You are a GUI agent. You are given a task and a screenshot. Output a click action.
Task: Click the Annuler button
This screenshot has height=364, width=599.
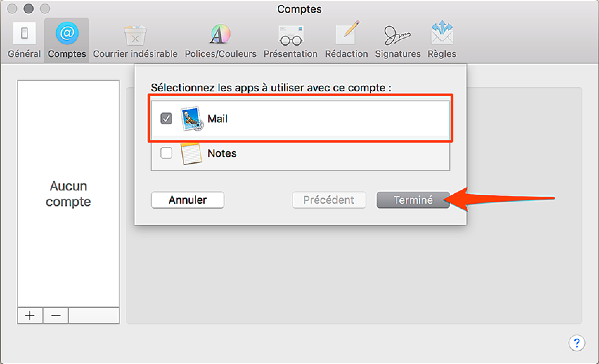[x=188, y=200]
